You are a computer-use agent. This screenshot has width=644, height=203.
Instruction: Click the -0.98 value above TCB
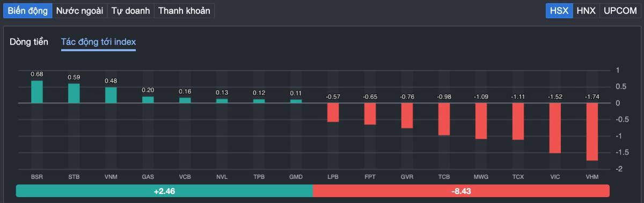[444, 97]
